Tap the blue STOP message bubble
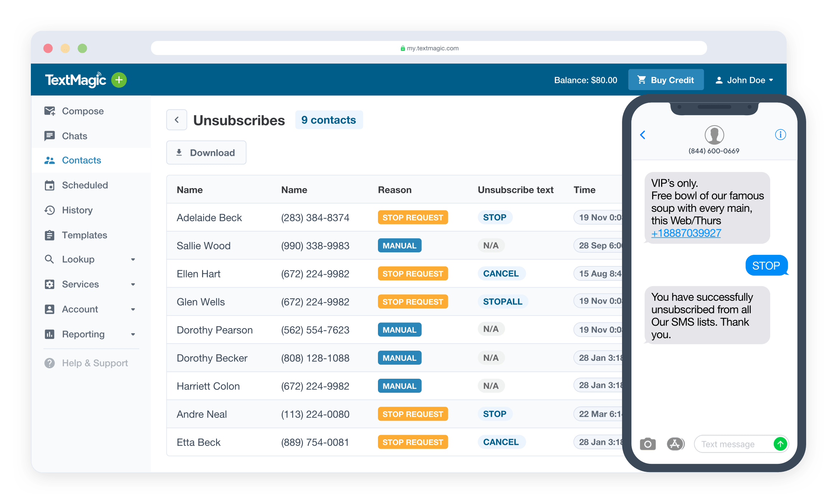 point(766,266)
